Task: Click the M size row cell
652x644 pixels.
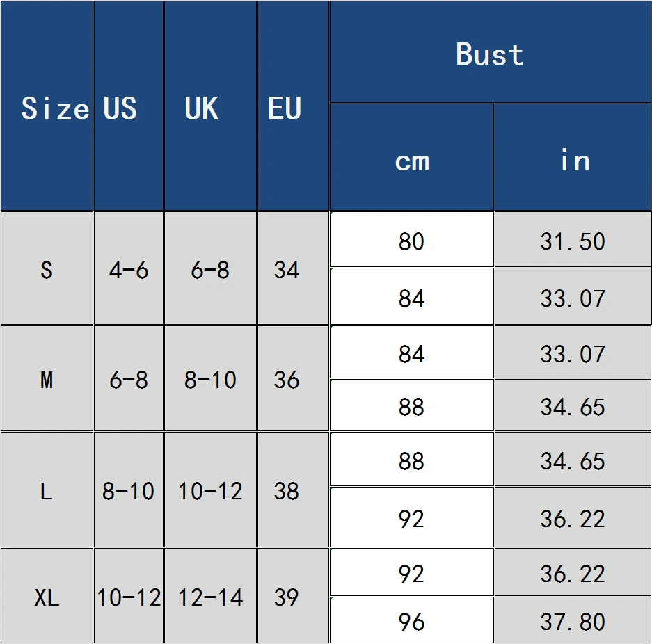Action: [47, 378]
